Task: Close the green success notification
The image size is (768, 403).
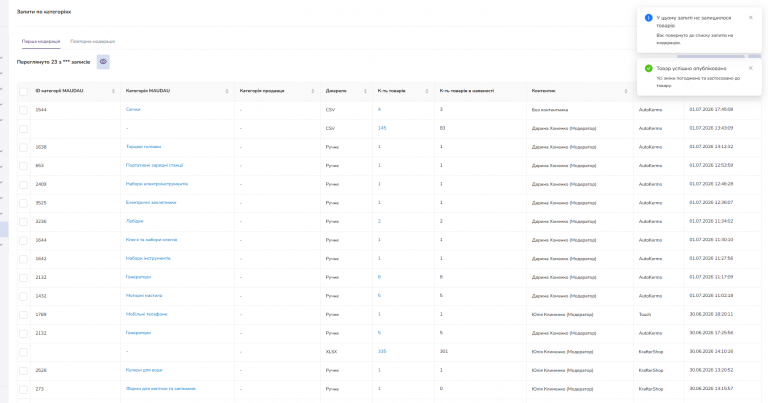Action: [750, 68]
